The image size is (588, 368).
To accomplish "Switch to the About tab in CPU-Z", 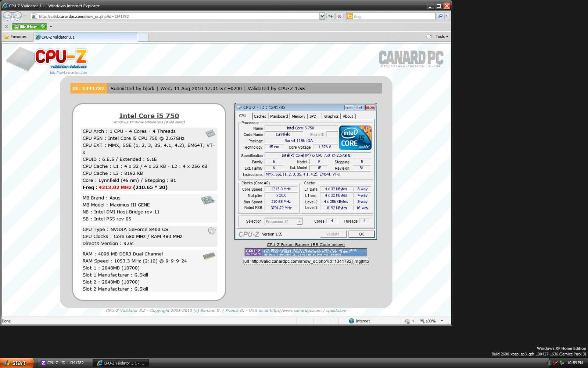I will pyautogui.click(x=348, y=116).
